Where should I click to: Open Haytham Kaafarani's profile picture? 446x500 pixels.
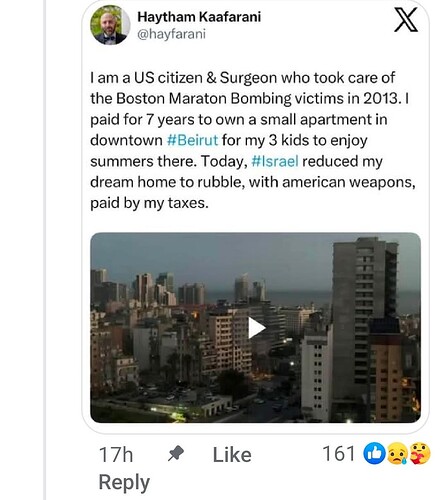pyautogui.click(x=109, y=25)
